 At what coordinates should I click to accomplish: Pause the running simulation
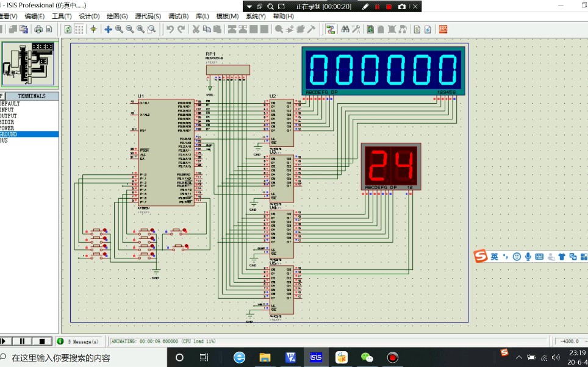(x=22, y=341)
